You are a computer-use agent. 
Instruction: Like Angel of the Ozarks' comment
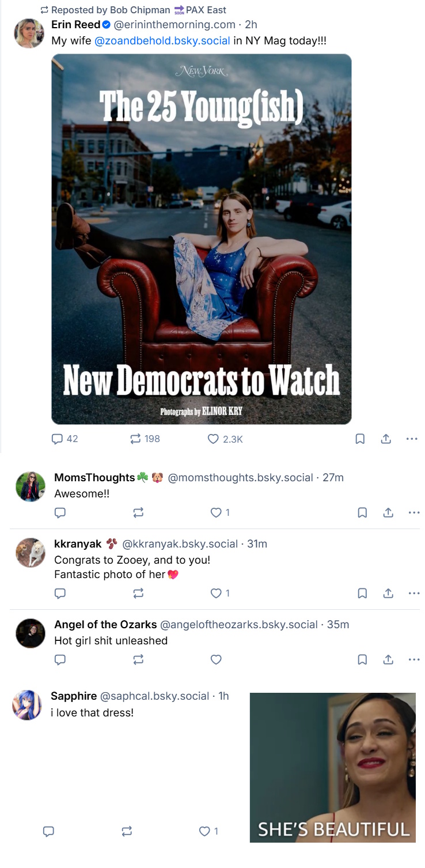coord(216,659)
